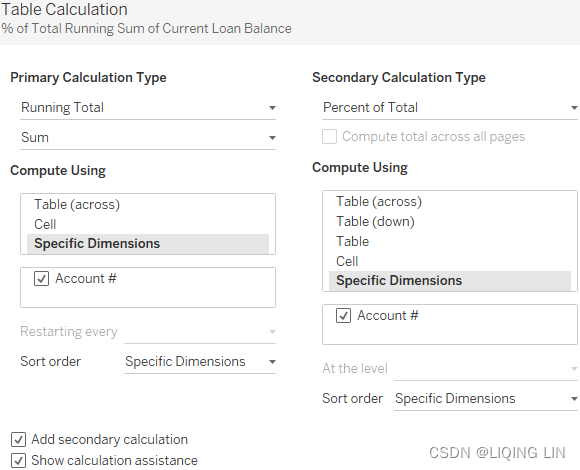
Task: Open the At the level dropdown
Action: click(x=486, y=369)
